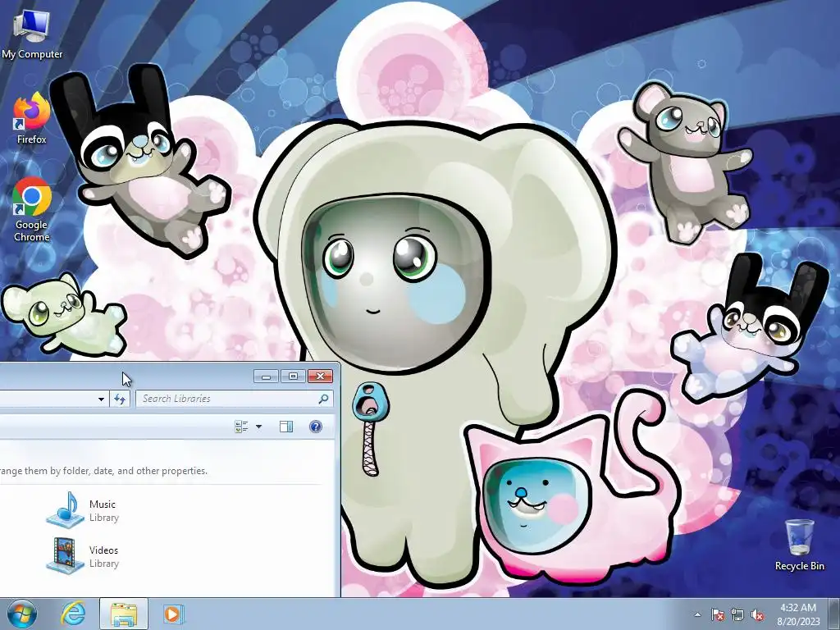Screen dimensions: 840x630
Task: Close the Libraries window
Action: [321, 376]
